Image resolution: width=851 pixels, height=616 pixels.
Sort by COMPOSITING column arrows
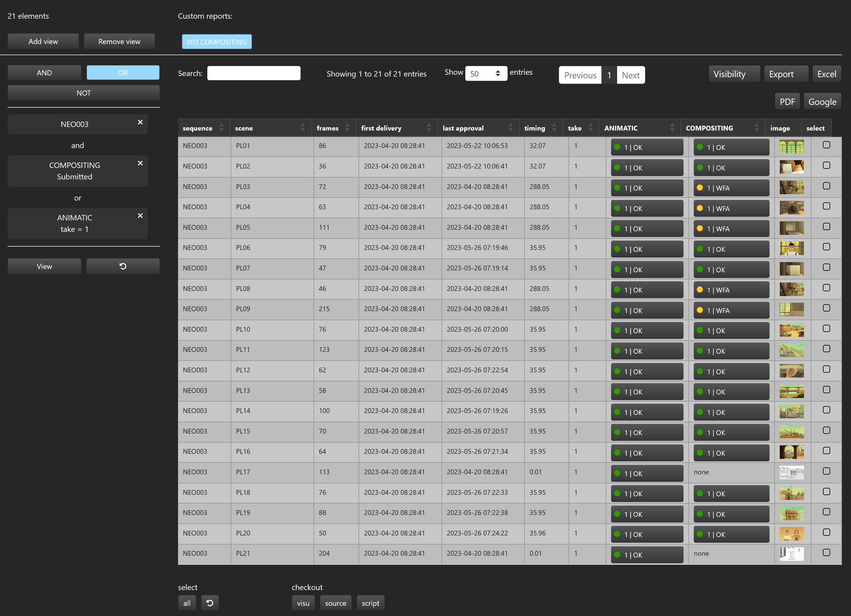click(757, 128)
